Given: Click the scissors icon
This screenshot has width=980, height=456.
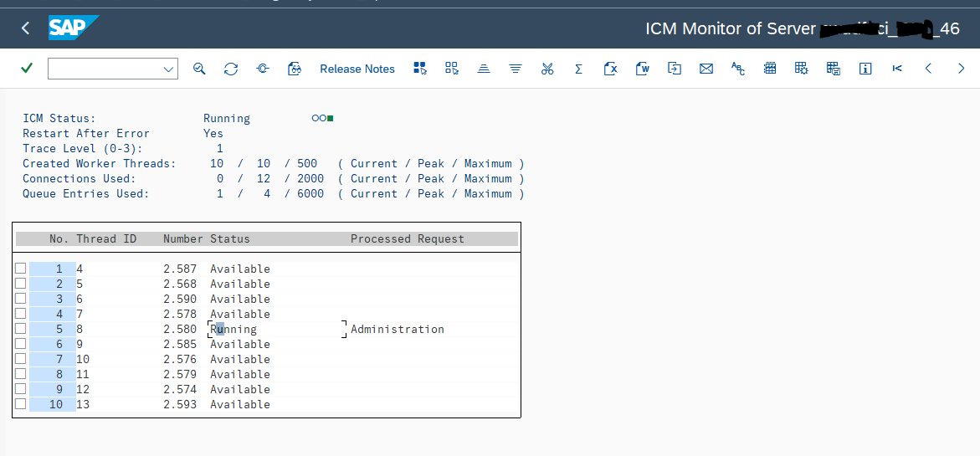Looking at the screenshot, I should [547, 69].
